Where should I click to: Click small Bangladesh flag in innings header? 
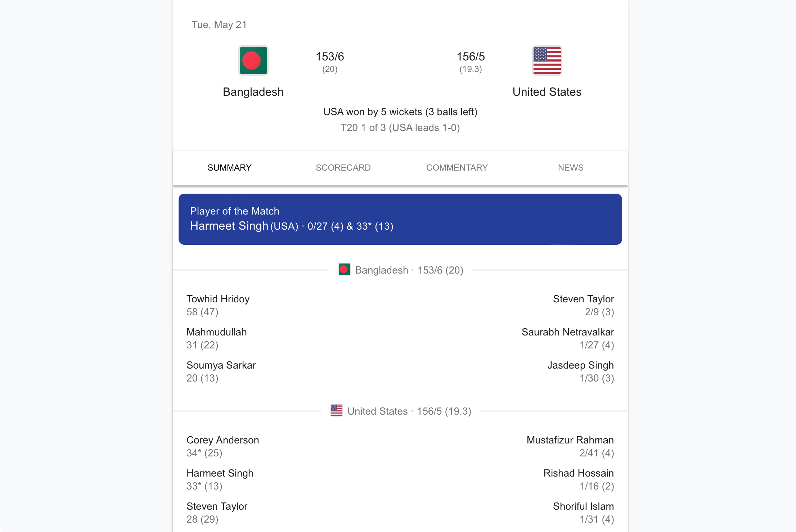[x=344, y=270]
